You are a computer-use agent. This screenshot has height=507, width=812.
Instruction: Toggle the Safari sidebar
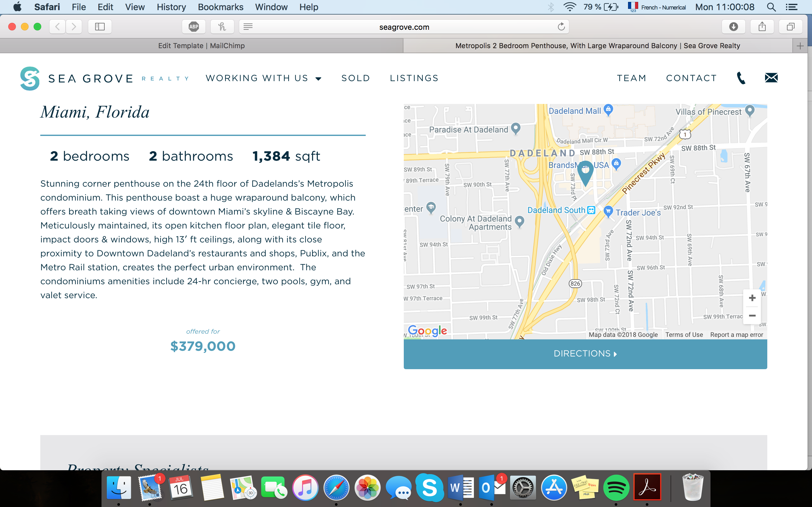(100, 27)
